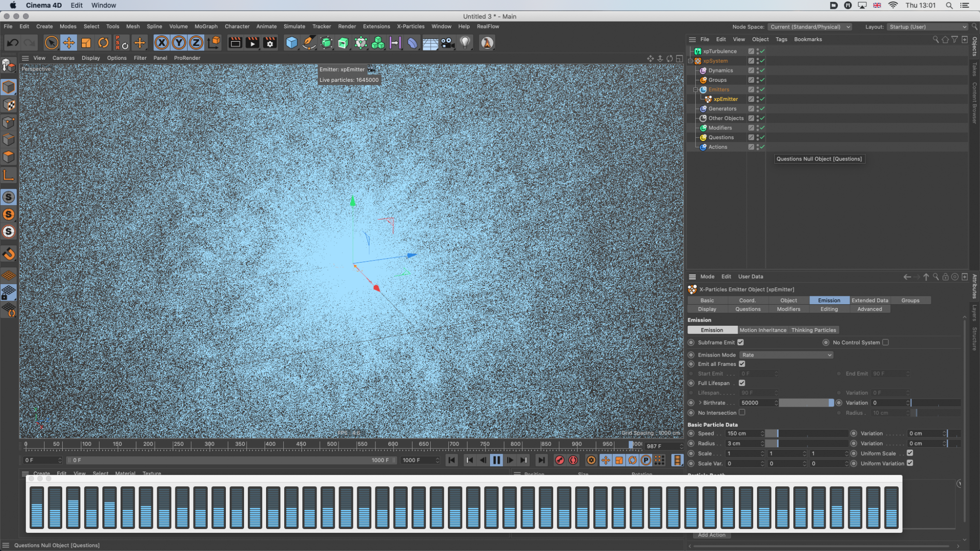The width and height of the screenshot is (980, 551).
Task: Click the Reset PSR icon
Action: click(x=122, y=43)
